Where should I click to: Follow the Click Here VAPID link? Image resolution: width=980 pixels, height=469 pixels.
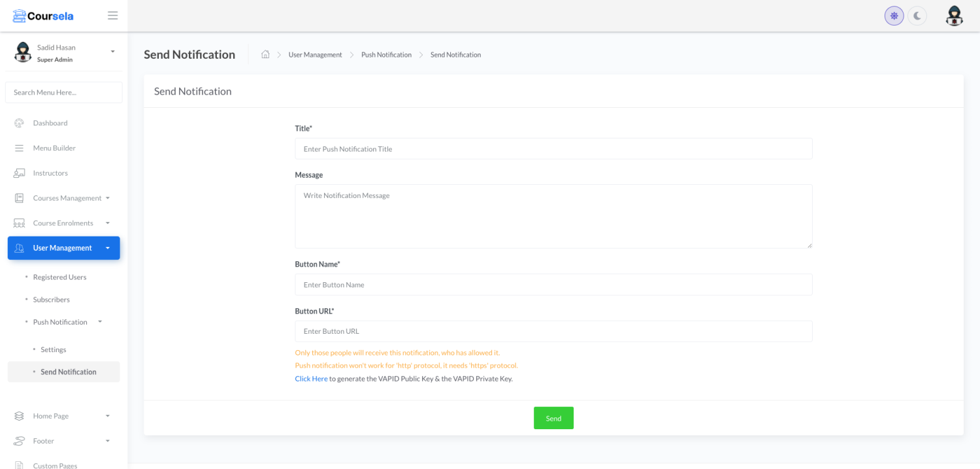[311, 379]
